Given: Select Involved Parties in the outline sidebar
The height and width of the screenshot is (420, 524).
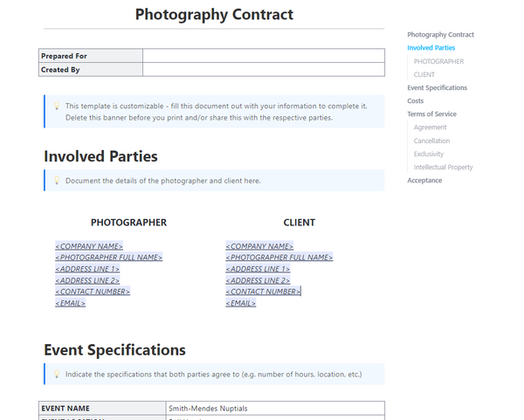Looking at the screenshot, I should click(x=431, y=48).
